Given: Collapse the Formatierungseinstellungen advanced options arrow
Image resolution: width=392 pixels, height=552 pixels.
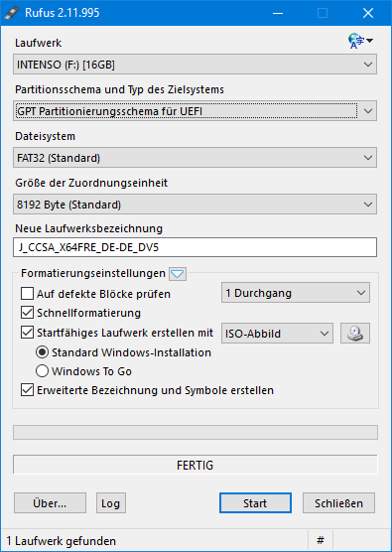Looking at the screenshot, I should 178,274.
